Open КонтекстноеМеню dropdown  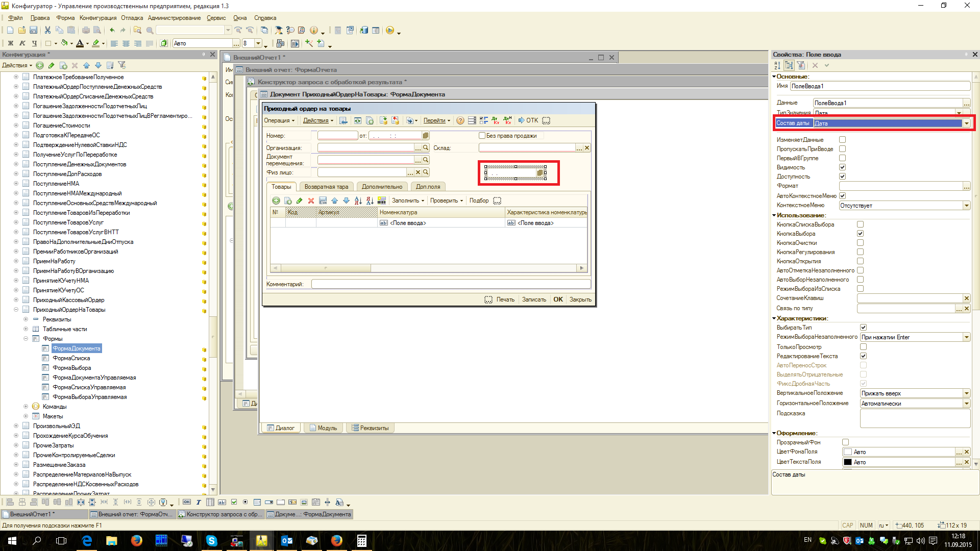pos(966,206)
